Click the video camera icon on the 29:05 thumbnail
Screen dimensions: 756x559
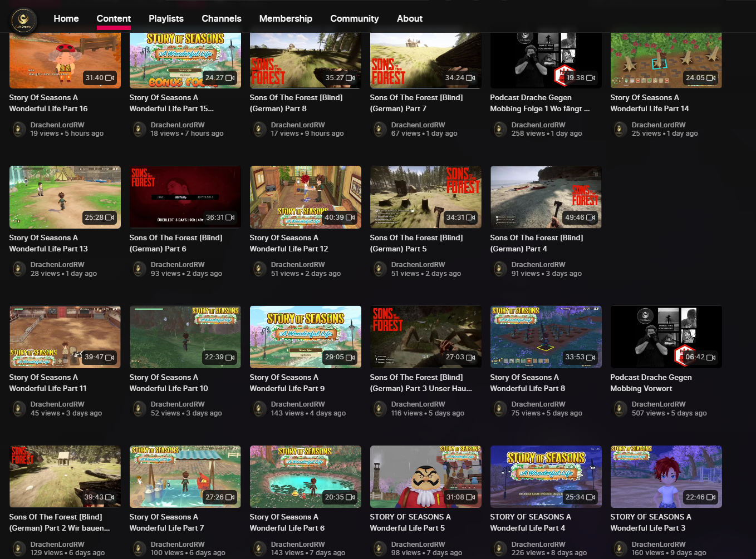coord(350,357)
